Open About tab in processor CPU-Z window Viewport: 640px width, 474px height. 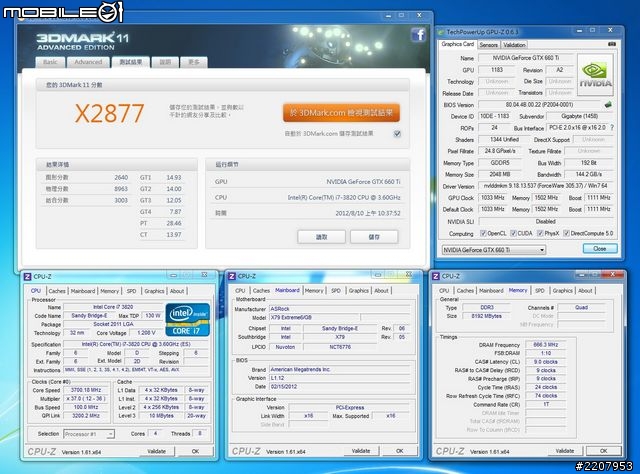(x=177, y=291)
